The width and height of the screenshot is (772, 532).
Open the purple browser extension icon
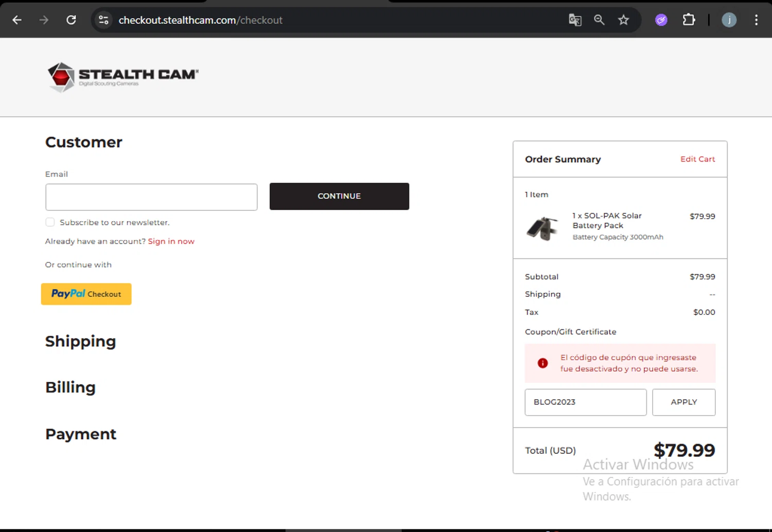tap(661, 20)
